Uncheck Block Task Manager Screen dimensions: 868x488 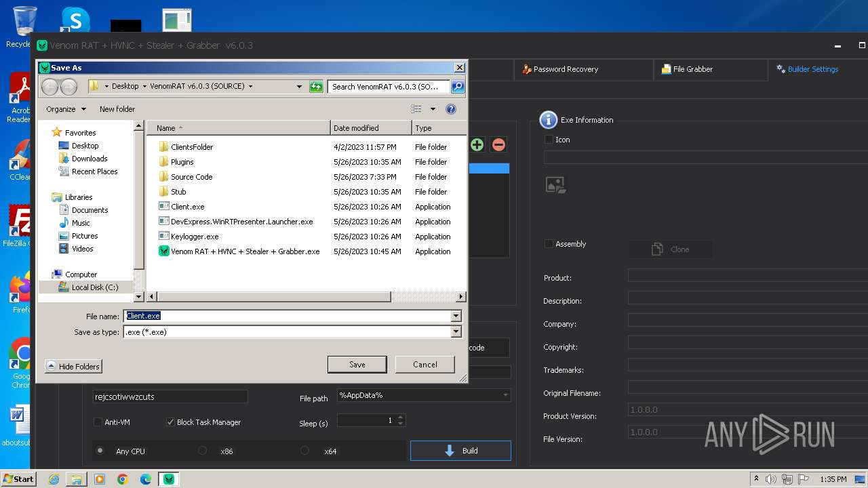point(170,422)
